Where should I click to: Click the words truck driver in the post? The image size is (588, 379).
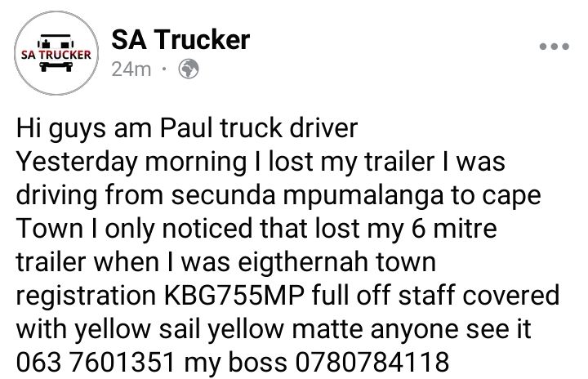point(289,128)
